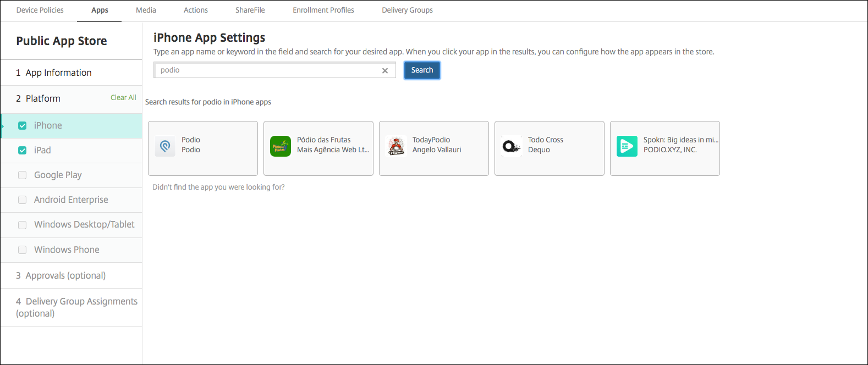Click the Windows Desktop/Tablet row label

pyautogui.click(x=84, y=224)
